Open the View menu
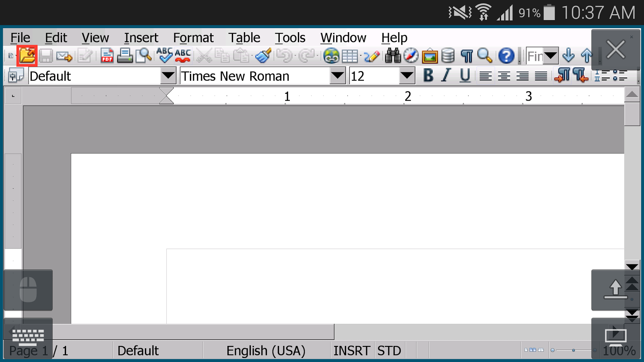The height and width of the screenshot is (362, 644). [x=95, y=38]
